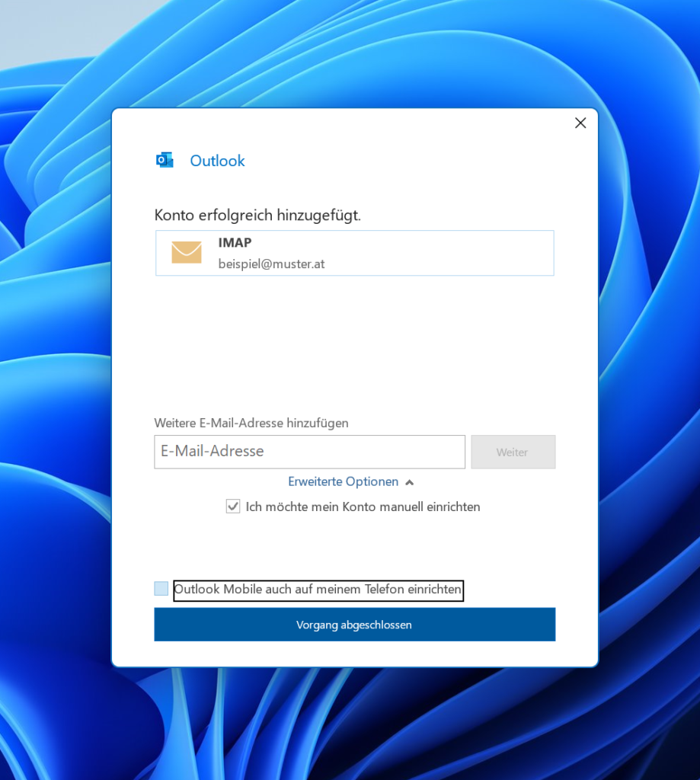Click the envelope icon beside beispiel@muster.at
The width and height of the screenshot is (700, 780).
[186, 252]
